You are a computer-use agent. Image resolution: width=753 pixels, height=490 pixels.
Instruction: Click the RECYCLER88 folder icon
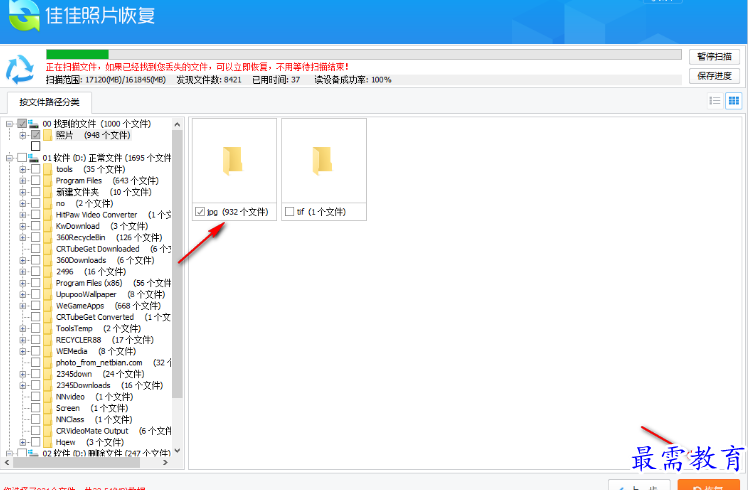pyautogui.click(x=48, y=340)
